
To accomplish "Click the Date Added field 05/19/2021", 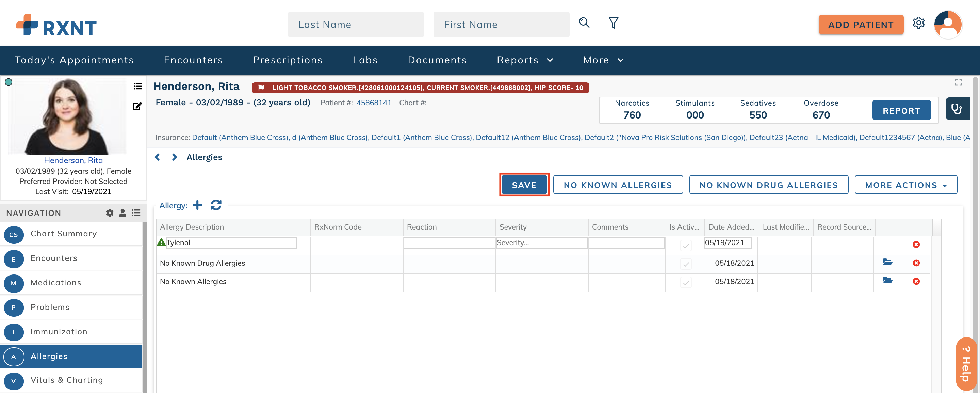I will pyautogui.click(x=728, y=243).
